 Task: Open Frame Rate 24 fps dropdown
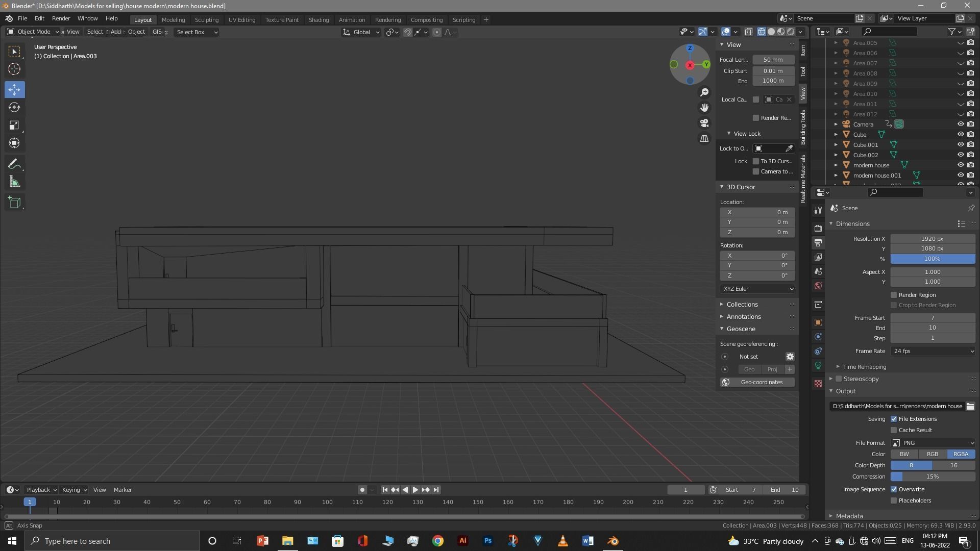pos(933,351)
